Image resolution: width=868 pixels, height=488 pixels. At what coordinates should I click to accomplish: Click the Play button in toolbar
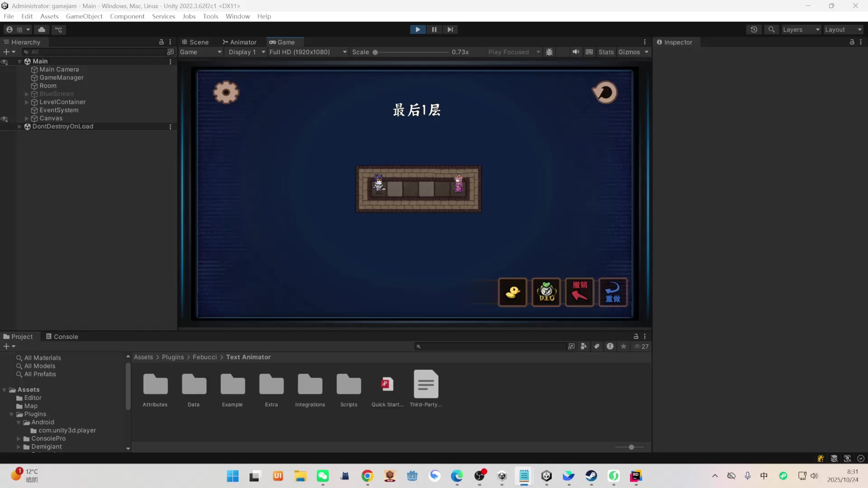(417, 29)
